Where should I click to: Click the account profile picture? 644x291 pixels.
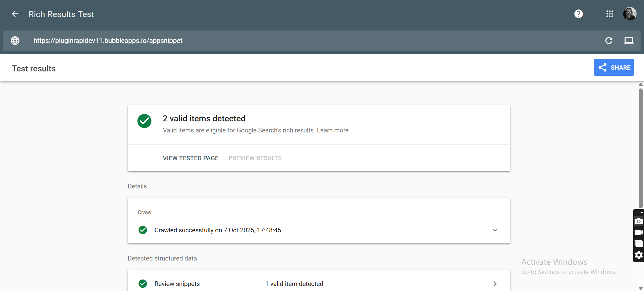click(630, 14)
